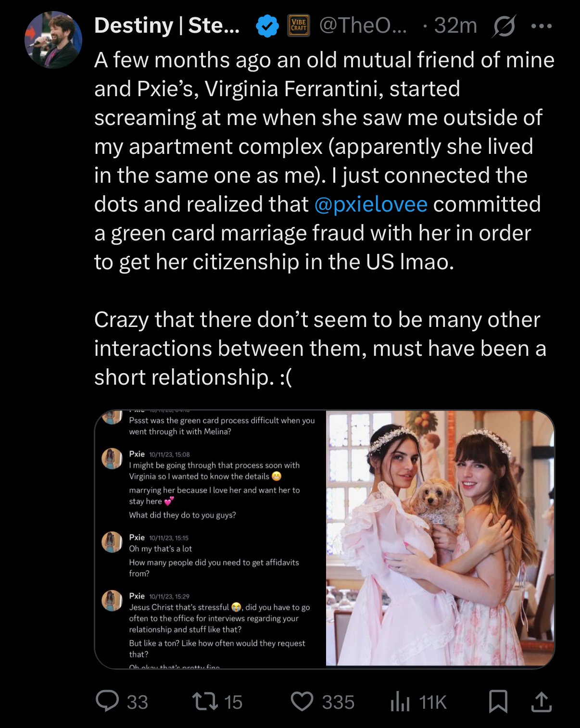This screenshot has width=580, height=728.
Task: Open the author's profile avatar
Action: [53, 40]
